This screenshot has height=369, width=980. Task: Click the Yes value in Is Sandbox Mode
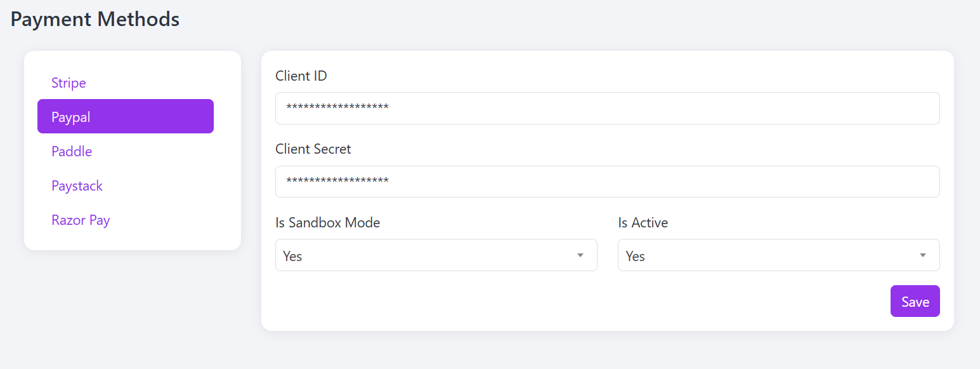point(292,257)
